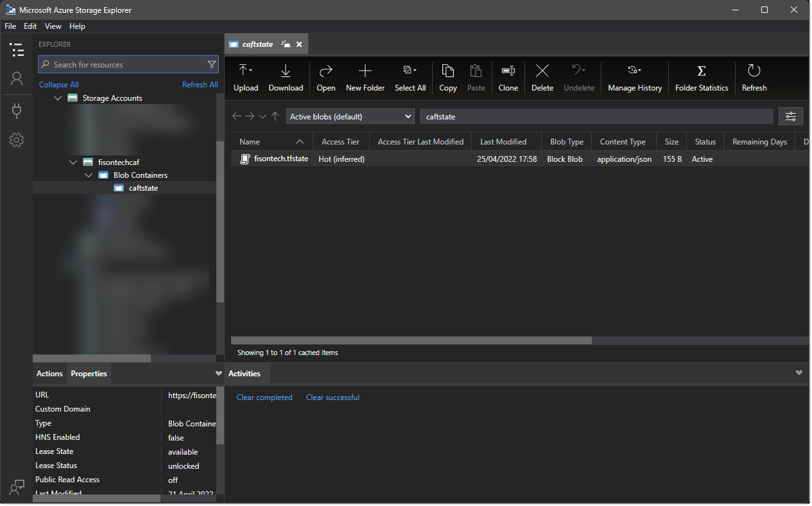
Task: Open the Settings gear in the sidebar
Action: pos(17,139)
